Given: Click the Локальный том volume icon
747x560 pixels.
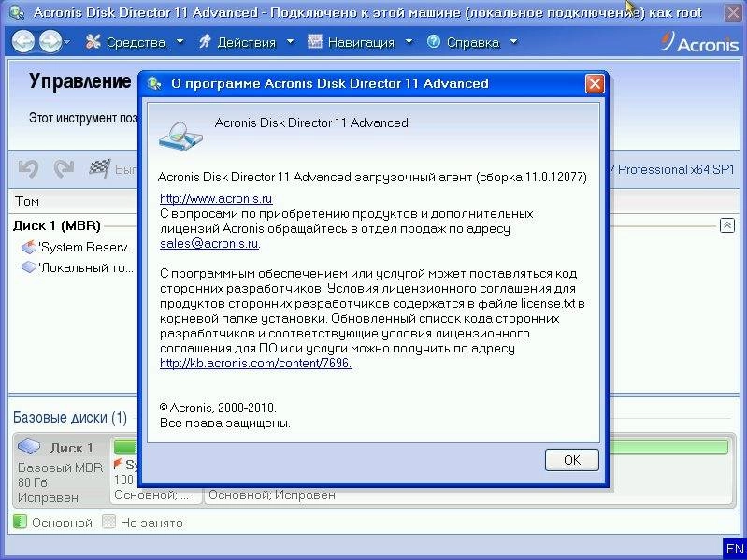Looking at the screenshot, I should [x=29, y=267].
